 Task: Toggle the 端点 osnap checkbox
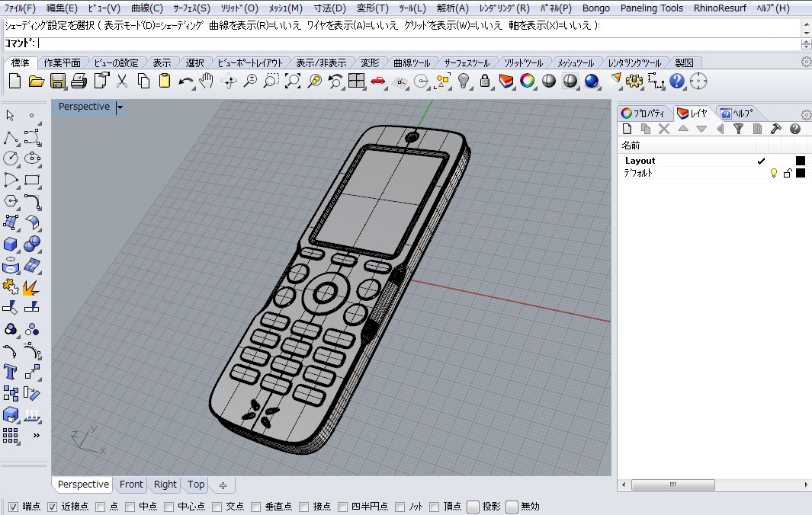14,507
